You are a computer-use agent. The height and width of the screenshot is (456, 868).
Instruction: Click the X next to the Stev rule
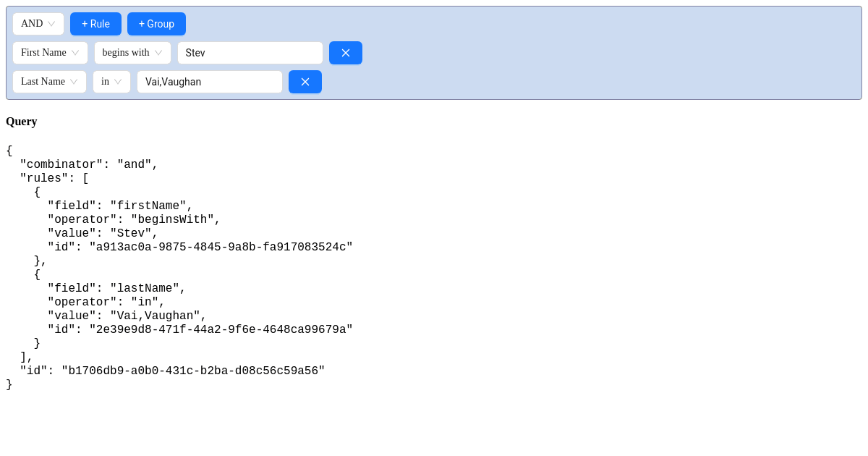point(345,52)
